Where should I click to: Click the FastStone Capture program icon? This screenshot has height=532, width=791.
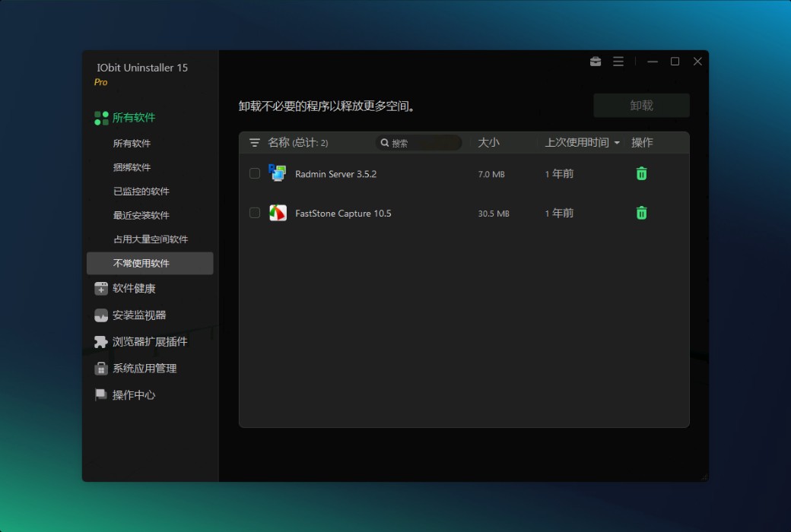[278, 213]
